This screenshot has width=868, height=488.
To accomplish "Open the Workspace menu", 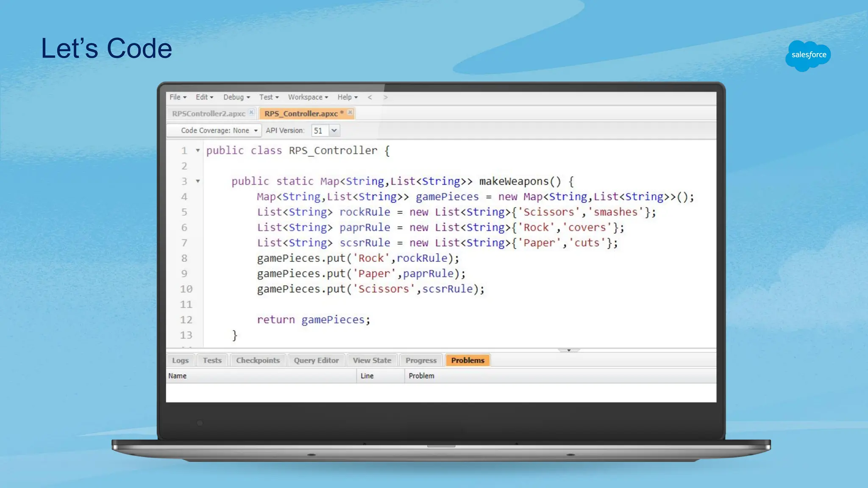I will coord(308,97).
